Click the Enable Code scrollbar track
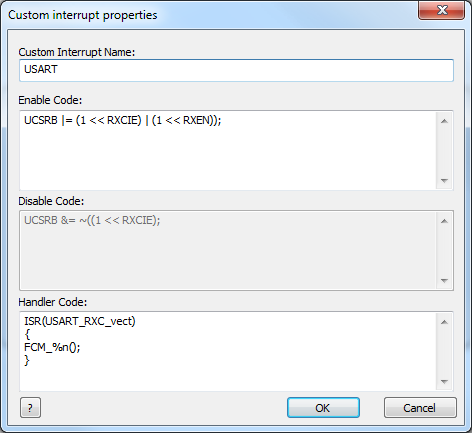The height and width of the screenshot is (433, 472). tap(444, 151)
